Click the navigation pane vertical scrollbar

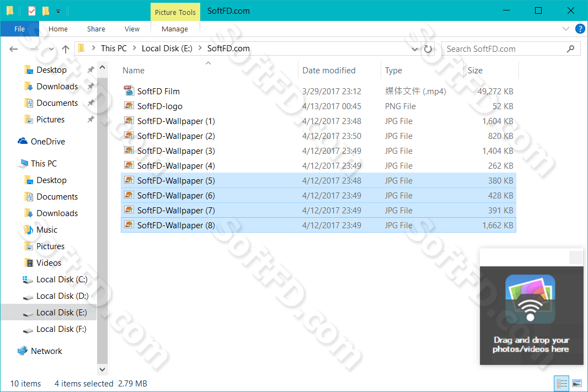pos(102,221)
